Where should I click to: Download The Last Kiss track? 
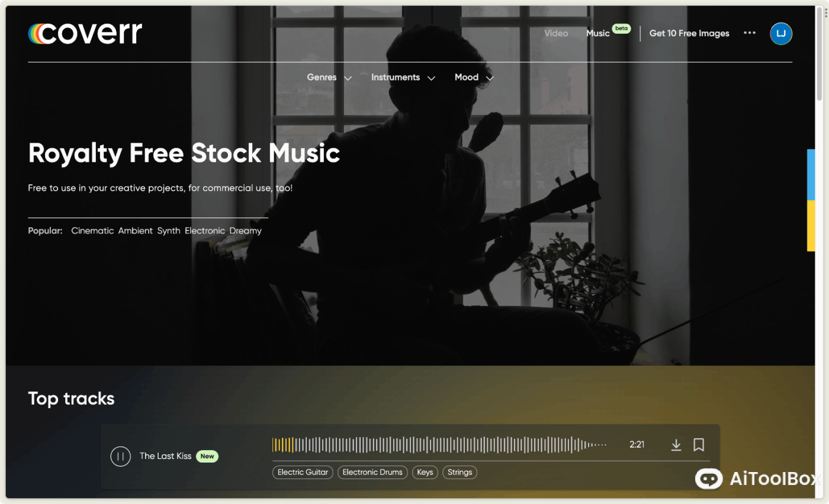(x=676, y=445)
